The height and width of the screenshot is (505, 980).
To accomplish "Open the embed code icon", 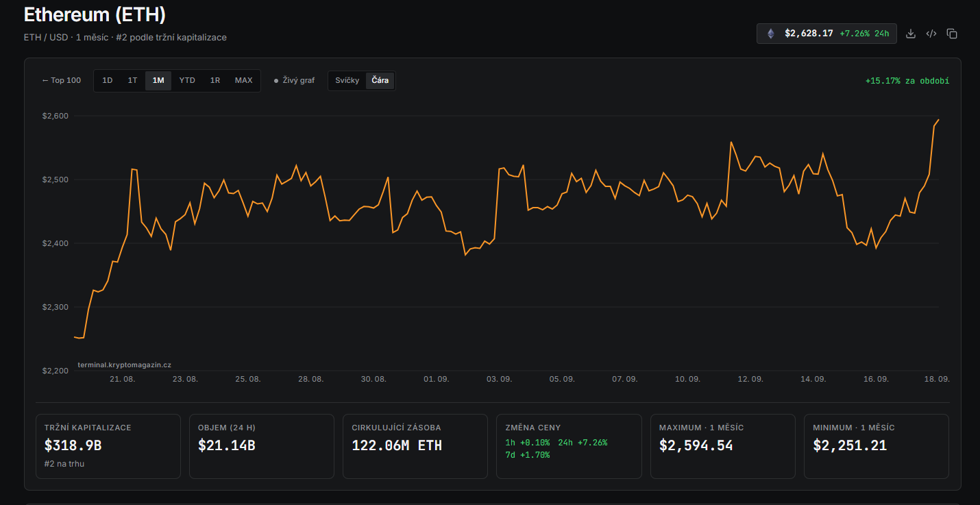I will (931, 34).
